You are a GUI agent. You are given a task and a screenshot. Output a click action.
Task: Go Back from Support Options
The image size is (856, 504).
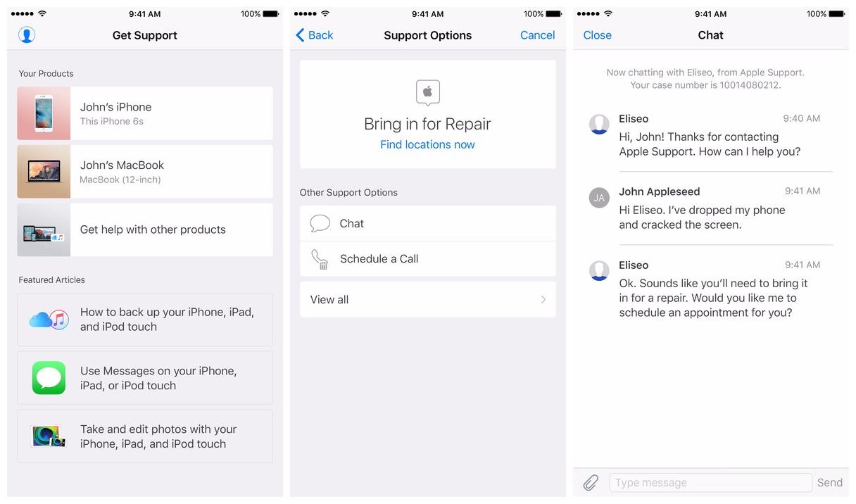315,35
